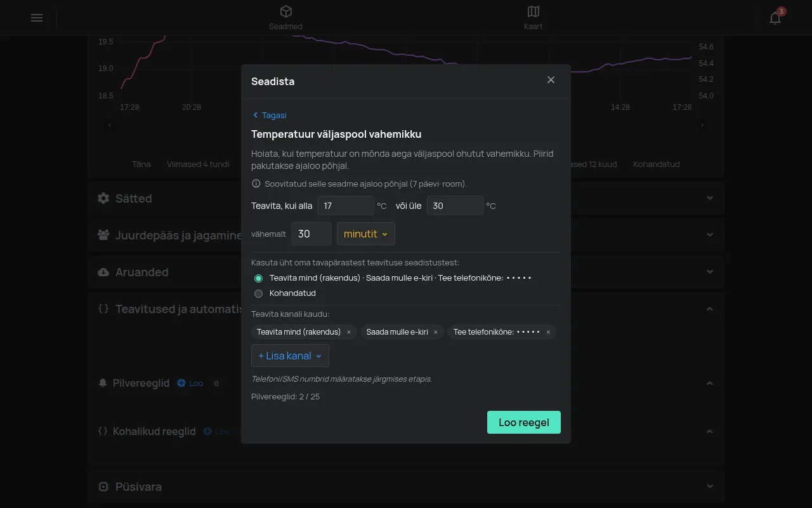Click the 'Pilvereeglid: 2 / 25' text
Screen dimensions: 812x508
point(285,397)
